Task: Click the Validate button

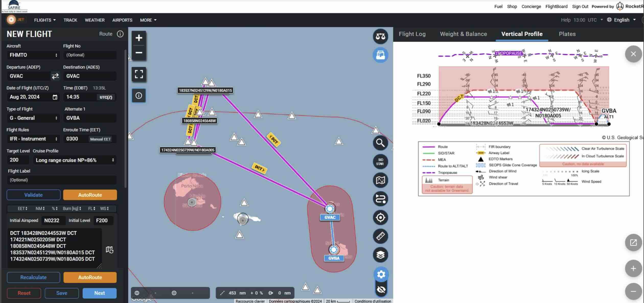Action: point(33,195)
